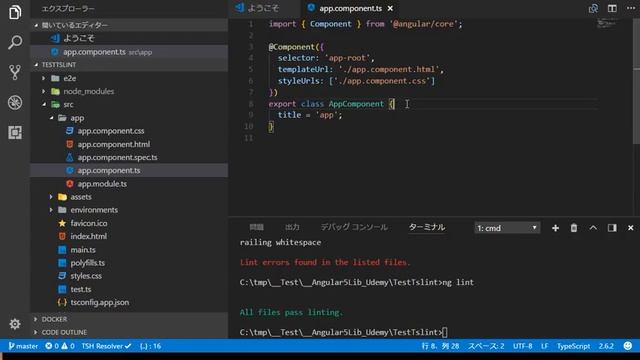Click the master git branch indicator
The width and height of the screenshot is (640, 360).
23,346
